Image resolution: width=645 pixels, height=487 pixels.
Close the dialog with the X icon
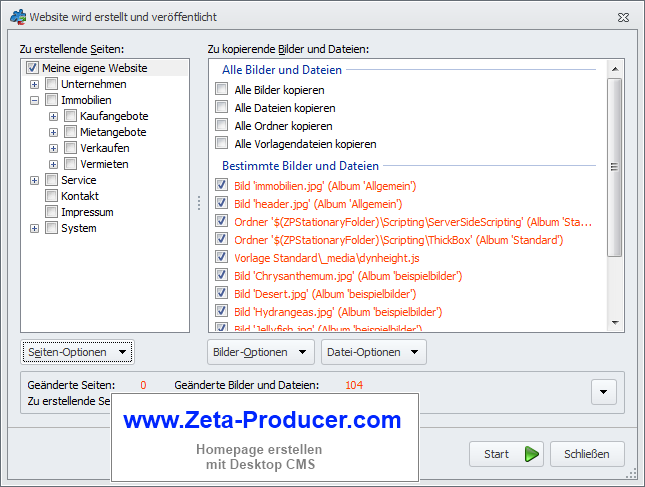(x=623, y=17)
